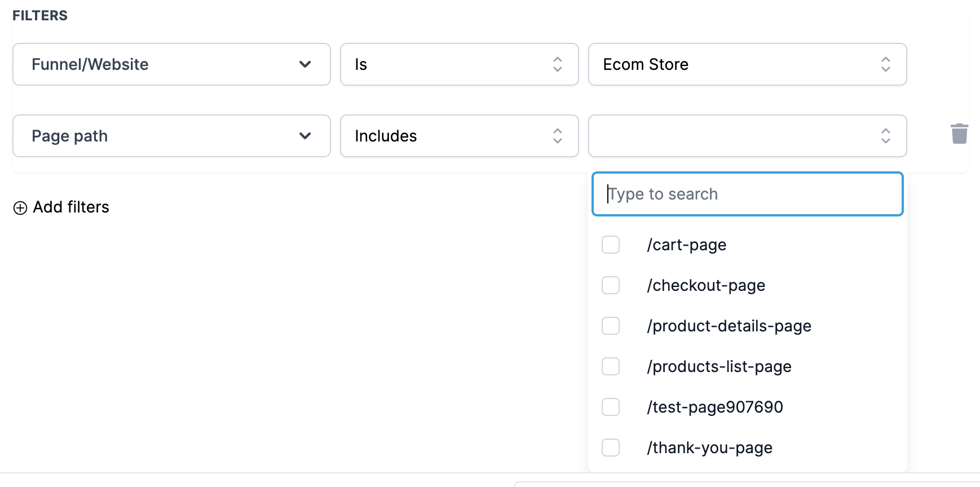Select the /products-list-page option
980x487 pixels.
coord(719,366)
